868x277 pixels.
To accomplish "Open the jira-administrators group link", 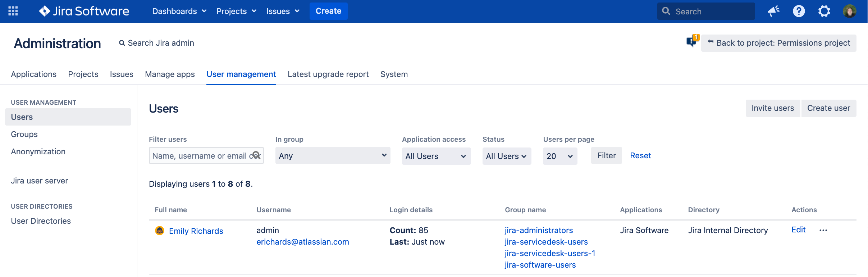I will pos(539,230).
